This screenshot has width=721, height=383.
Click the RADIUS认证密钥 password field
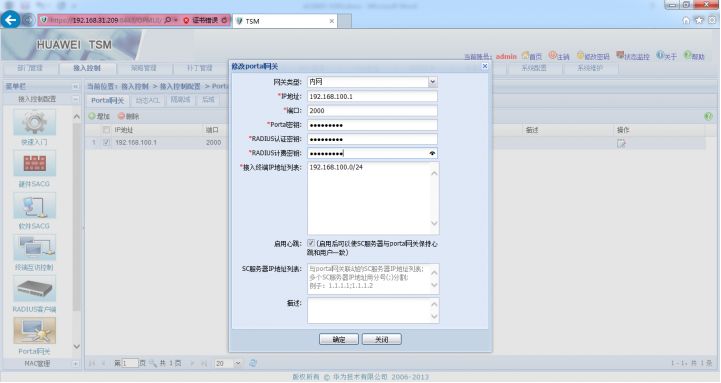[x=372, y=139]
